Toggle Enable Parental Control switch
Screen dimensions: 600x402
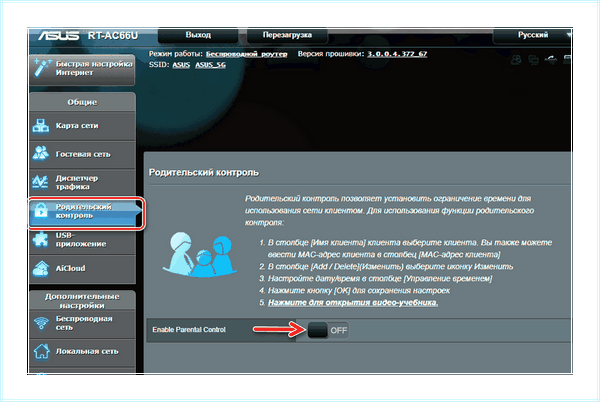tap(328, 330)
